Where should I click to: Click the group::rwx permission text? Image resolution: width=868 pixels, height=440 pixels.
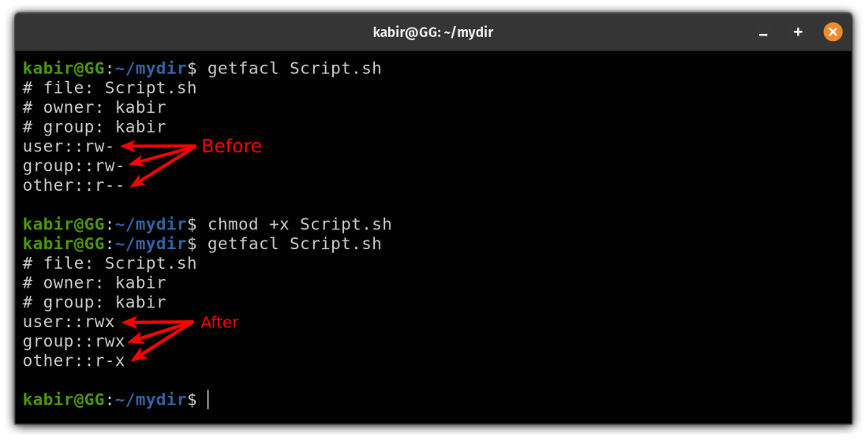tap(73, 341)
